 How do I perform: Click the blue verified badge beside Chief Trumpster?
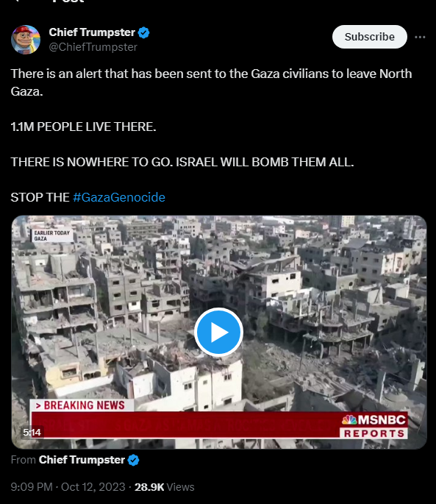143,32
